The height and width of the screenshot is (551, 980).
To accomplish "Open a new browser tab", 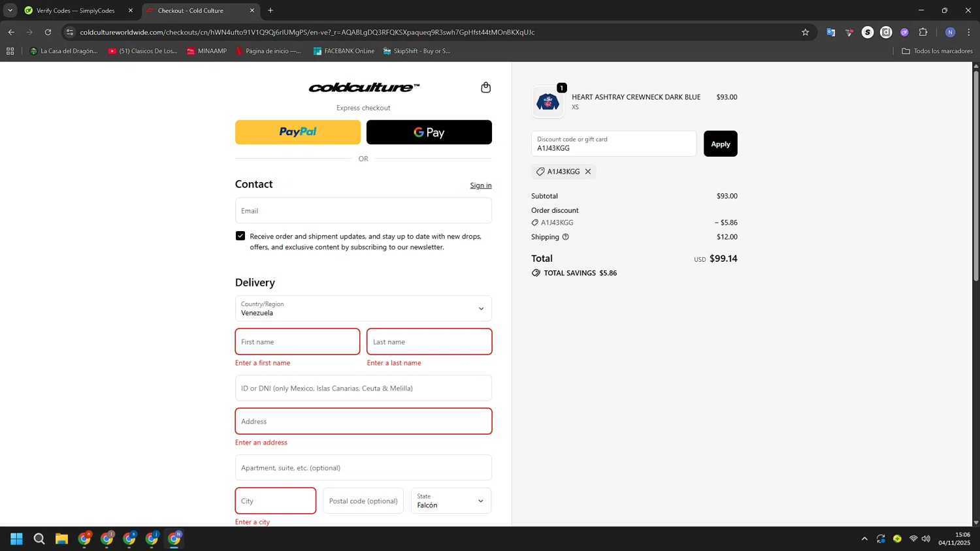I will point(270,10).
